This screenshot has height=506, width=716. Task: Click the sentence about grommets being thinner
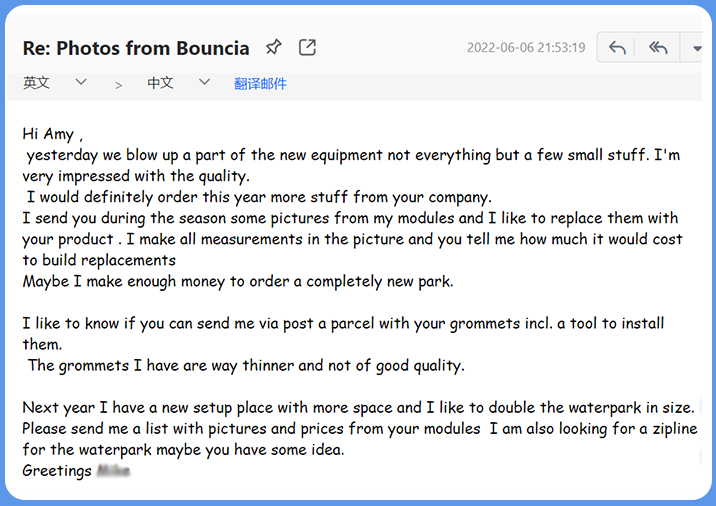pyautogui.click(x=245, y=365)
